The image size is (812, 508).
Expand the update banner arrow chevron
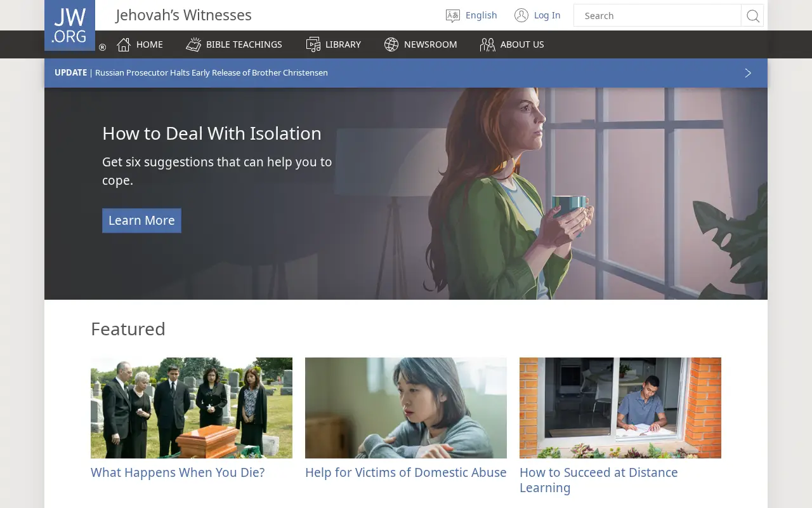(748, 73)
